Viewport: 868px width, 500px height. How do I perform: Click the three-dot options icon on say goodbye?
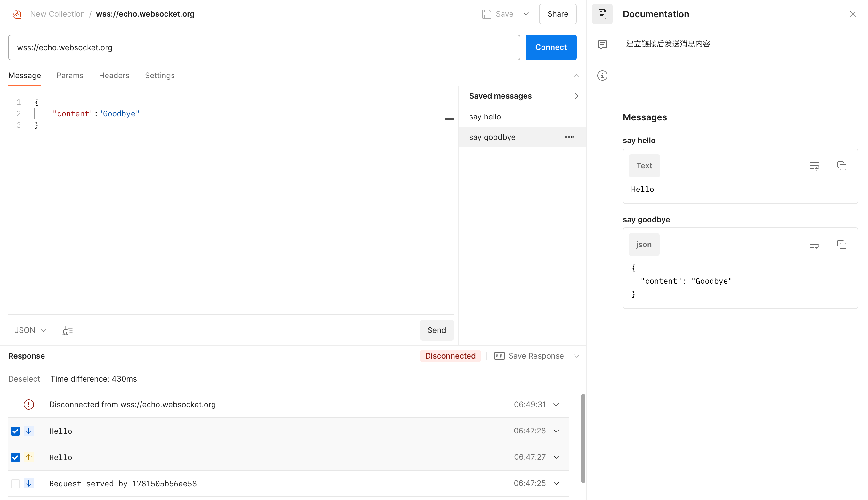click(x=569, y=137)
